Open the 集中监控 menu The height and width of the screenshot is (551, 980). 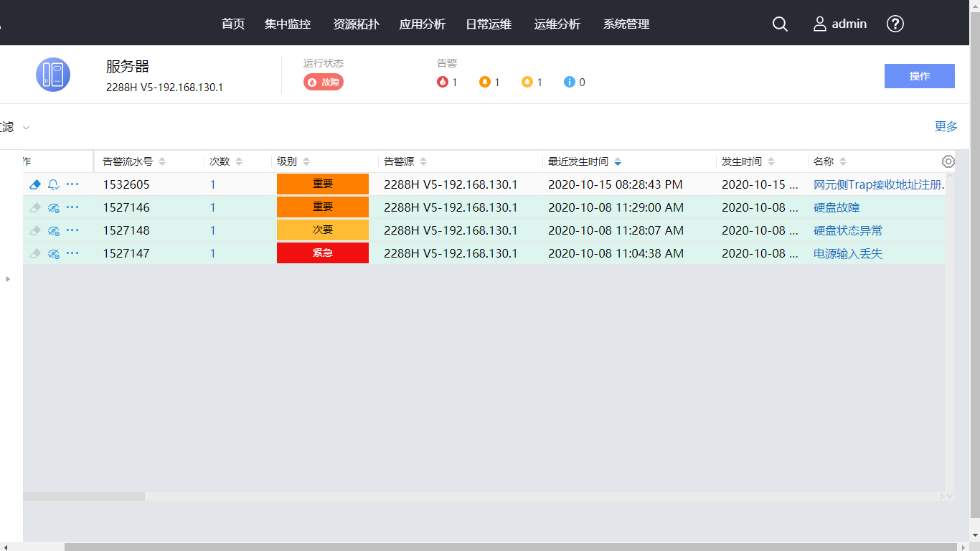click(x=287, y=24)
